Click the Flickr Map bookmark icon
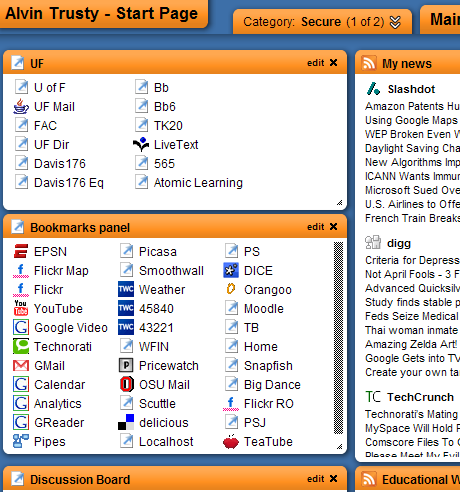Viewport: 460px width, 492px height. click(x=21, y=270)
